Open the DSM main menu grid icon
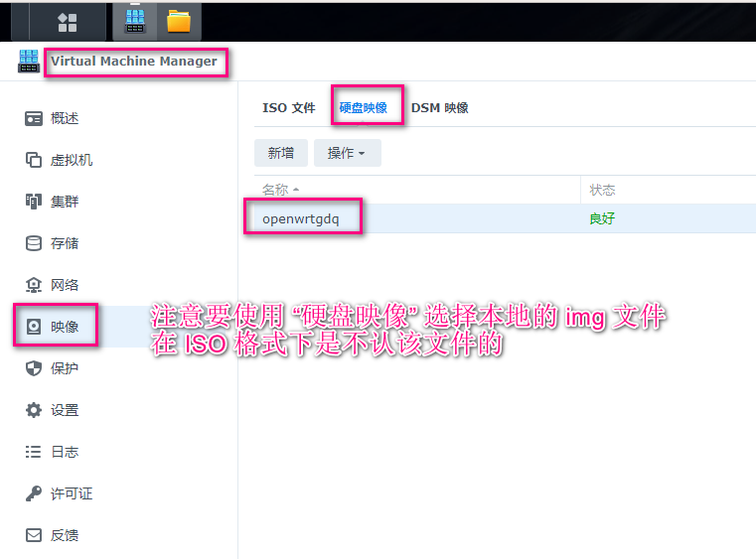This screenshot has height=559, width=756. coord(67,22)
